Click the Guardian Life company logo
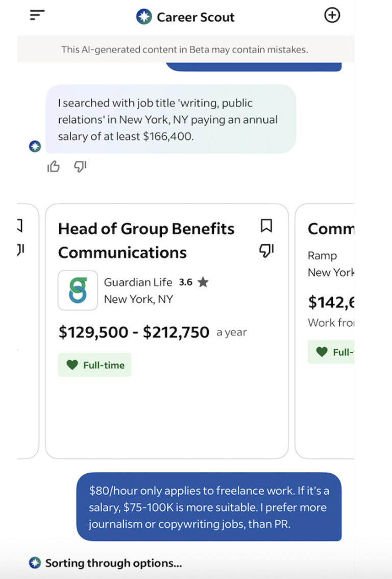 coord(78,290)
